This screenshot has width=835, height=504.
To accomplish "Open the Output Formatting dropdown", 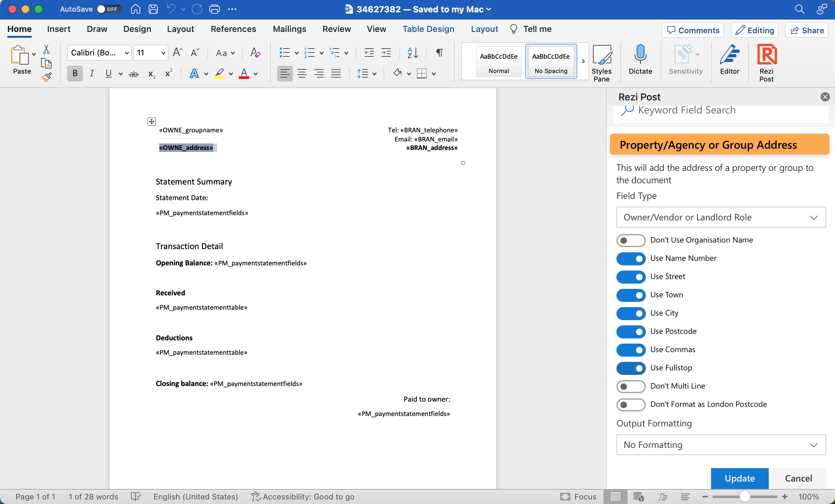I will 721,445.
